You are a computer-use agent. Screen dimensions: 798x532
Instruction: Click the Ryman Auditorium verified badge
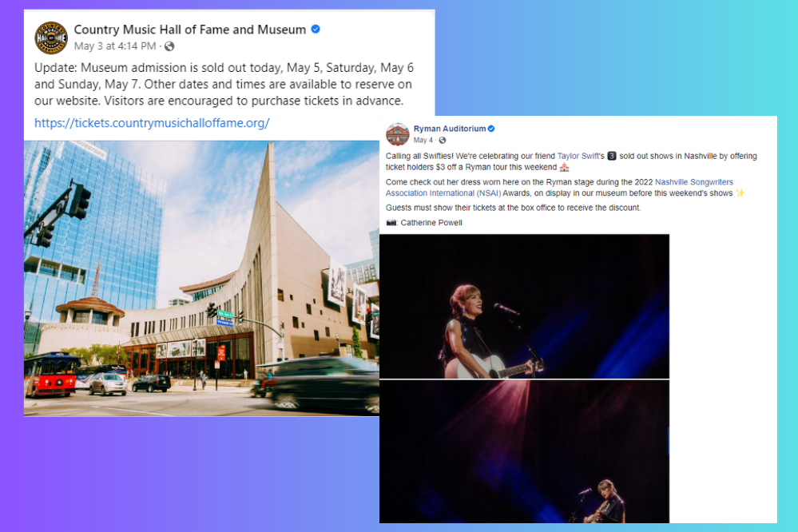pyautogui.click(x=491, y=129)
